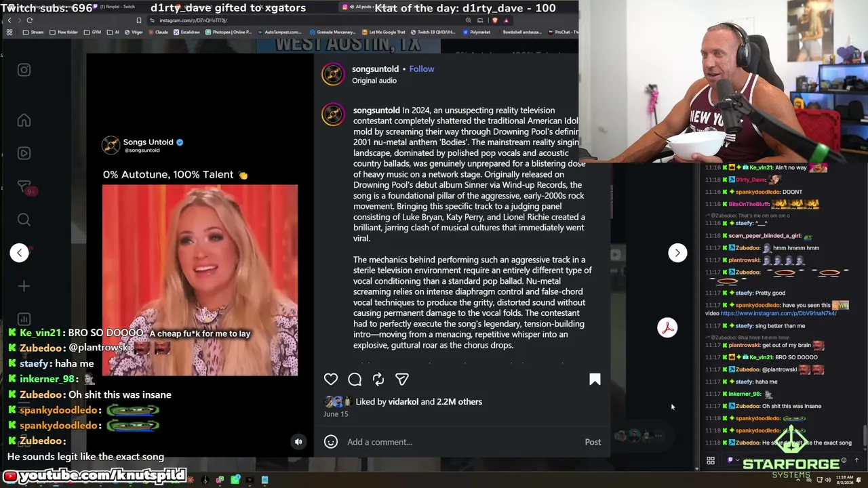Open the Brave Shields icon

pyautogui.click(x=494, y=20)
